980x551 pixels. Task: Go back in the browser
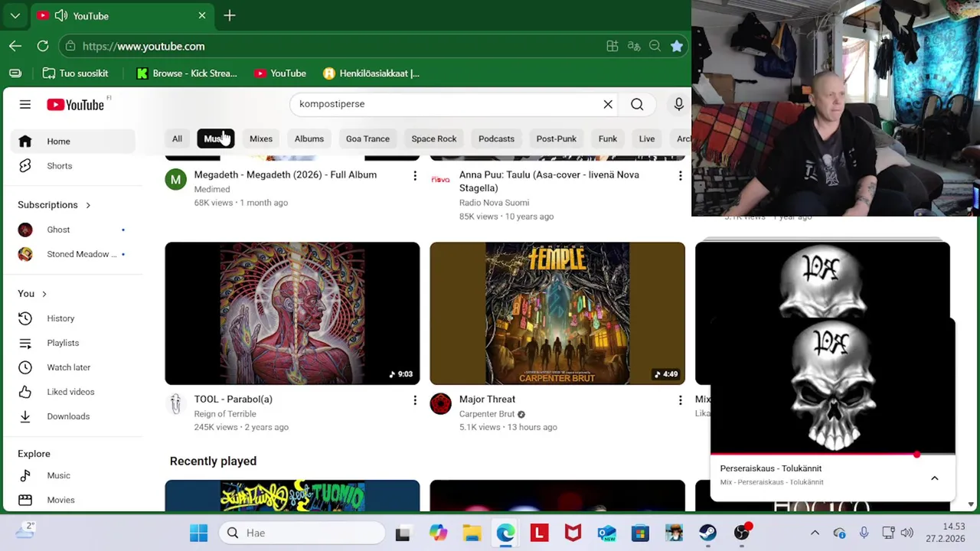pyautogui.click(x=15, y=46)
